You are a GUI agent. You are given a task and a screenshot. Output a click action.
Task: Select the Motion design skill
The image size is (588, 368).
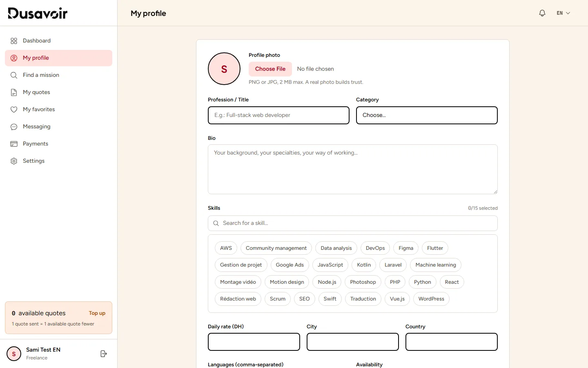287,282
